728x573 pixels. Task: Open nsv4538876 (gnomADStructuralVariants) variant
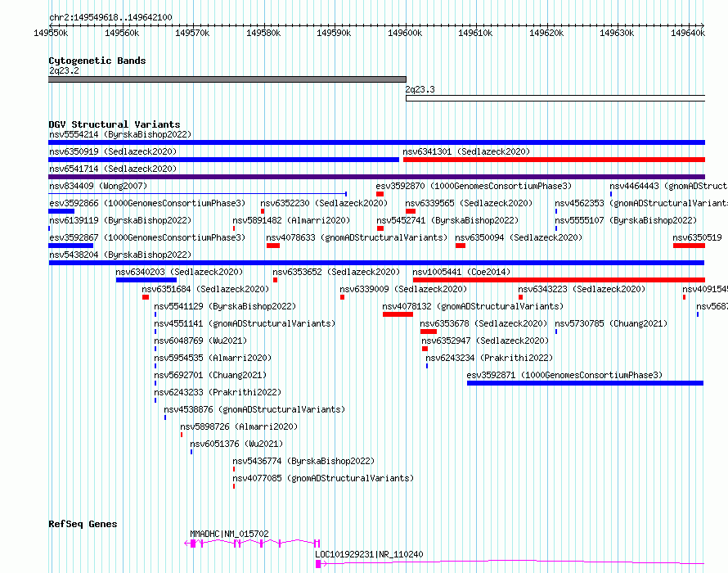point(254,410)
